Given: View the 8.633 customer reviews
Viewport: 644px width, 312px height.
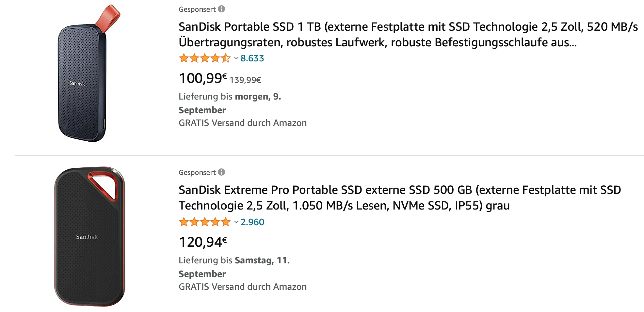Looking at the screenshot, I should pos(252,58).
